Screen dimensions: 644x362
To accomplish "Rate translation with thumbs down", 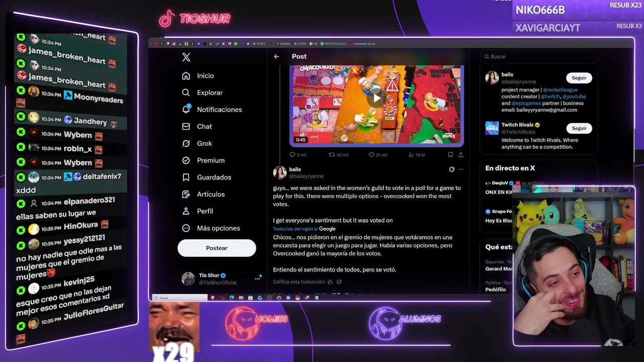I will (x=339, y=282).
